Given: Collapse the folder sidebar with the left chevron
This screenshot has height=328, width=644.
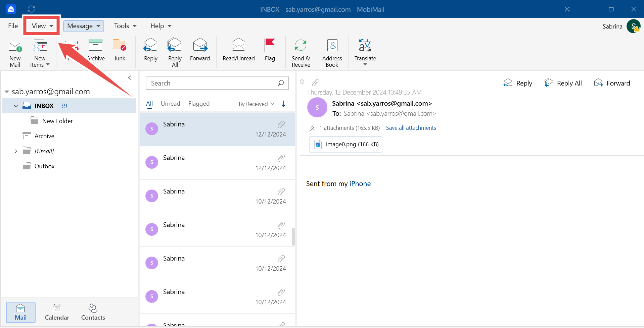Looking at the screenshot, I should pos(130,78).
